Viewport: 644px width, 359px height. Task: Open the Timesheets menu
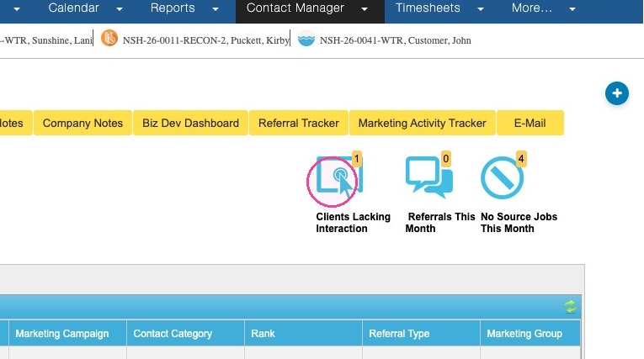coord(428,8)
